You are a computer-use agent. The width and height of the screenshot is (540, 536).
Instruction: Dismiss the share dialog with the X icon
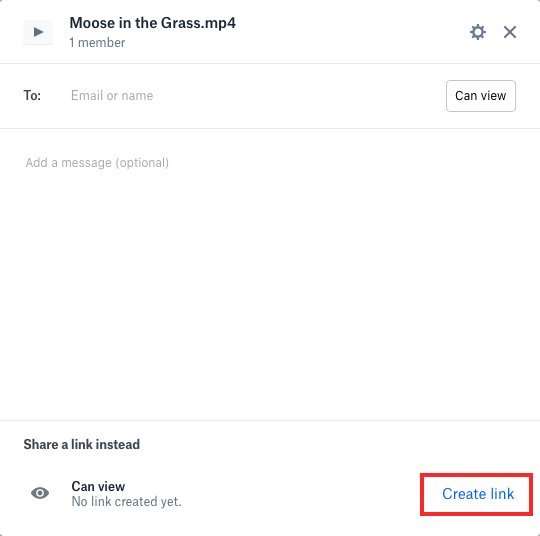510,32
